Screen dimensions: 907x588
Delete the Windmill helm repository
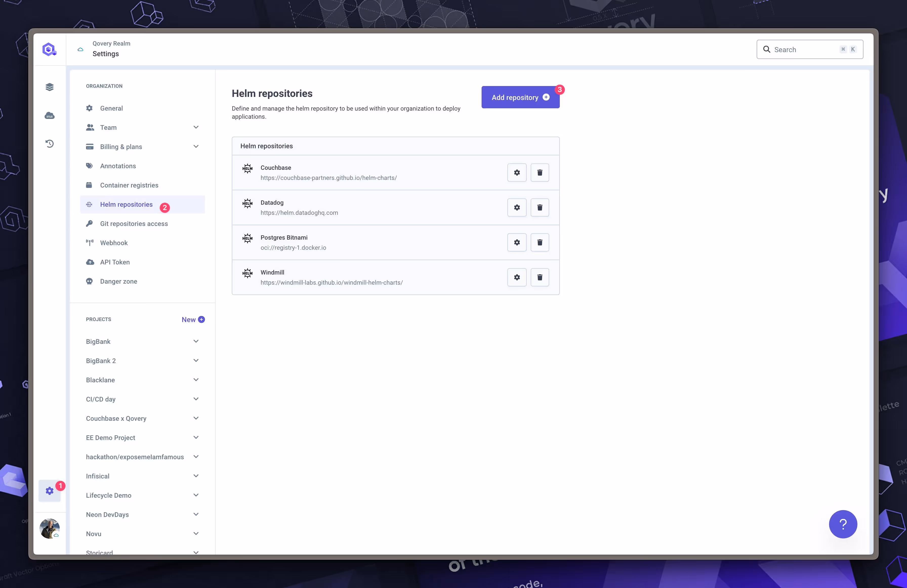[540, 277]
